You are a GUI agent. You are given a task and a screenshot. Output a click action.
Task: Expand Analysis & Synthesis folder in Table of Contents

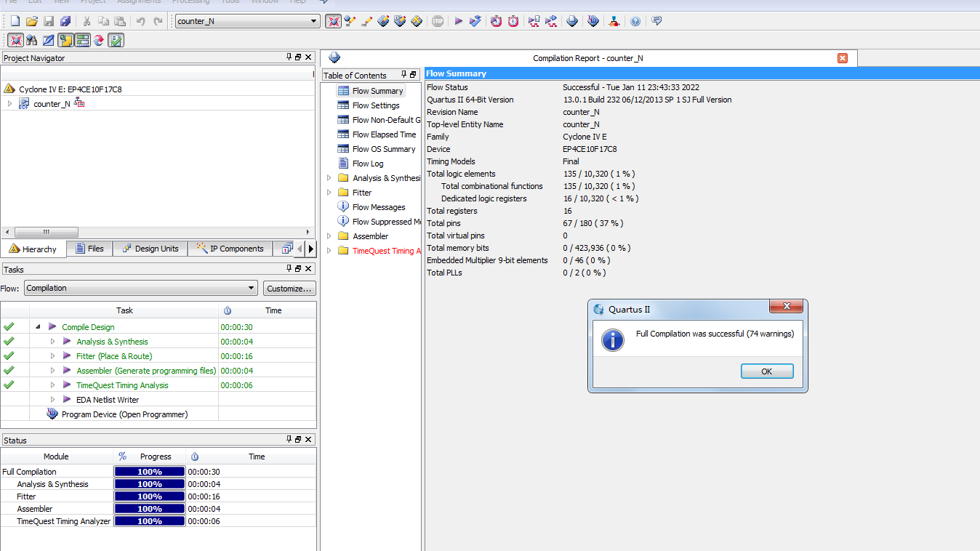pyautogui.click(x=329, y=178)
